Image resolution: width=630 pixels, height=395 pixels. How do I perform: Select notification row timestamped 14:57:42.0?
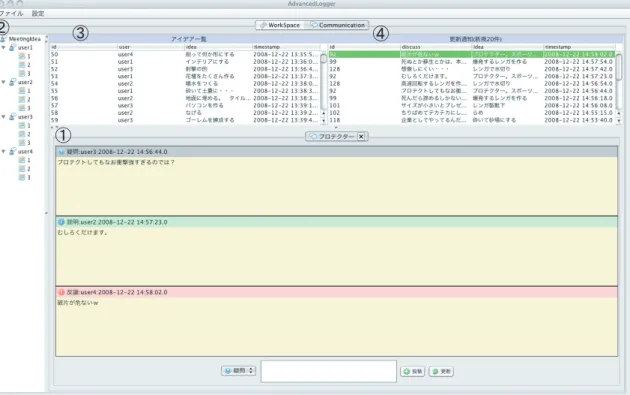[472, 69]
